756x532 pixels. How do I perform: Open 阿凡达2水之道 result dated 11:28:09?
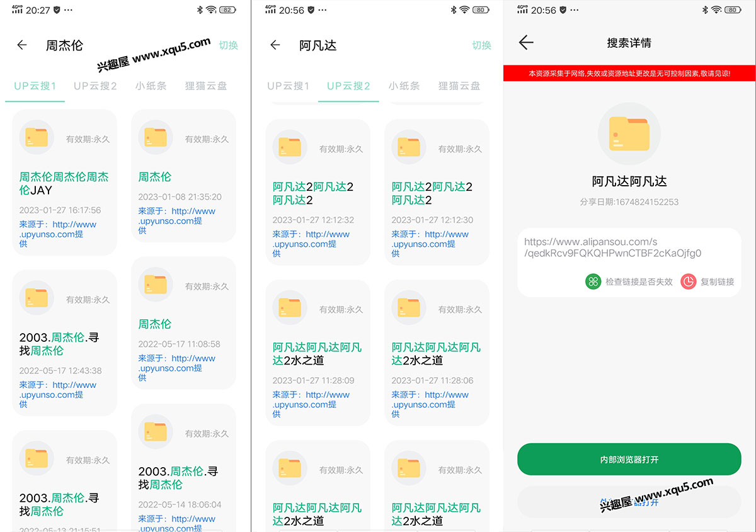[318, 354]
